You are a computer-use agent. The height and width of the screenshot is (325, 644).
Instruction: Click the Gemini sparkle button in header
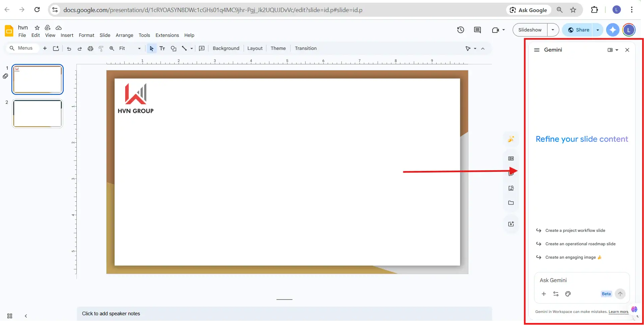[613, 30]
